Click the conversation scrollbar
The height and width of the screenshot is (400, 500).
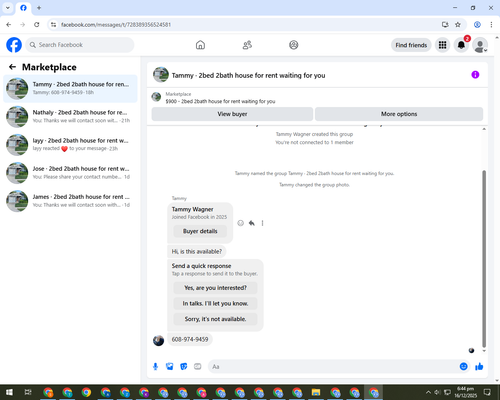[x=484, y=259]
